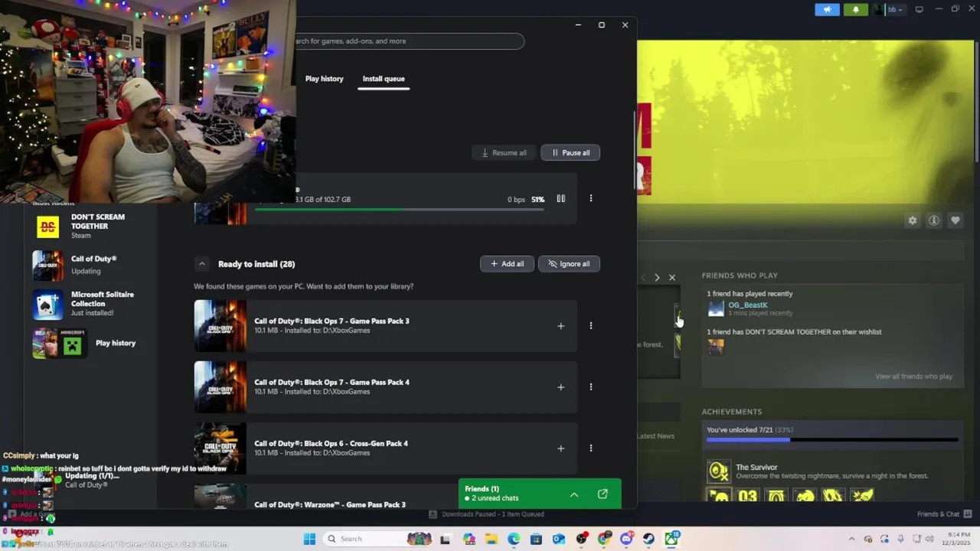Screen dimensions: 980x551
Task: Open Steam from the Windows taskbar
Action: 648,539
